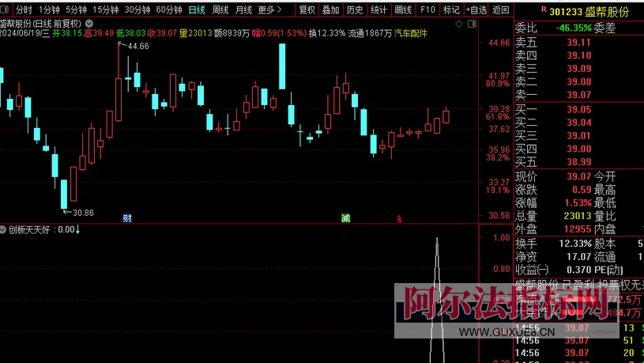Click the 净资 value 17.07
The width and height of the screenshot is (644, 363).
(578, 257)
